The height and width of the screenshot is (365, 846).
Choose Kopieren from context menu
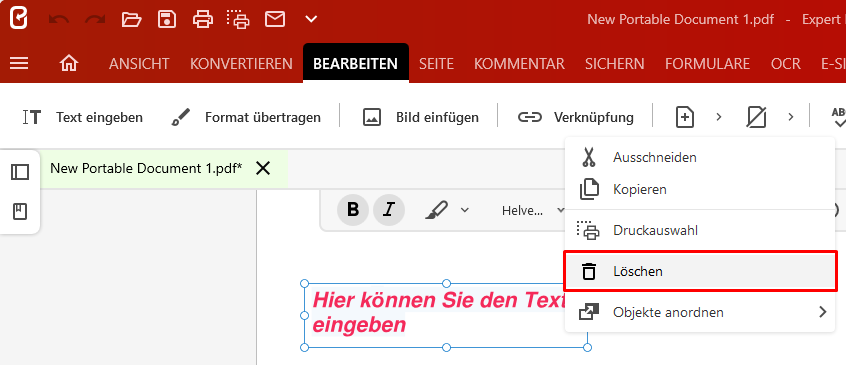[x=700, y=190]
